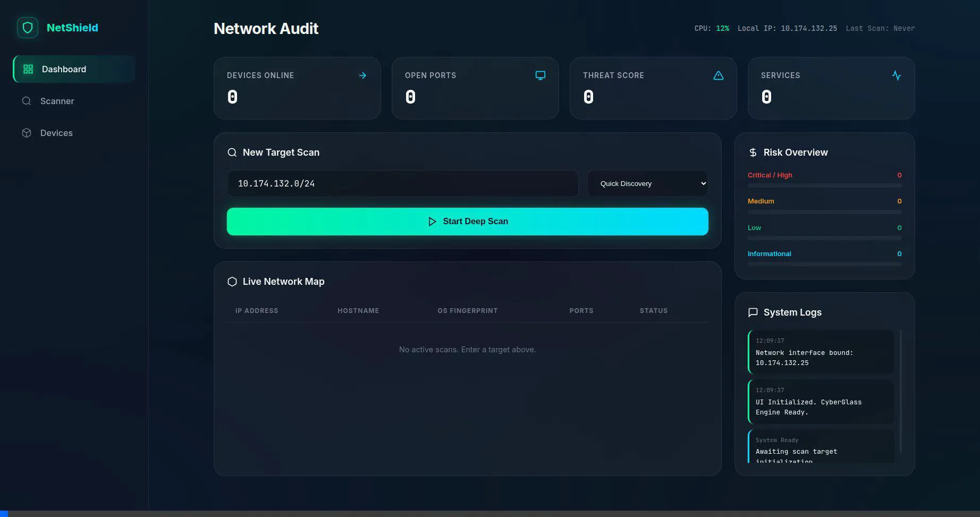The width and height of the screenshot is (980, 517).
Task: Click the play triangle in Start Deep Scan
Action: click(x=432, y=222)
